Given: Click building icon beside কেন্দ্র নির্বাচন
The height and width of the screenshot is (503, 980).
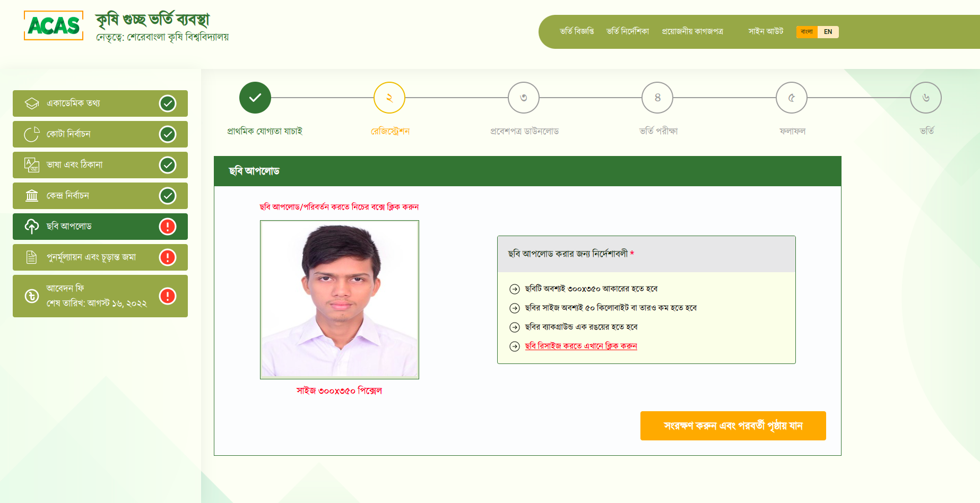Looking at the screenshot, I should pos(32,196).
